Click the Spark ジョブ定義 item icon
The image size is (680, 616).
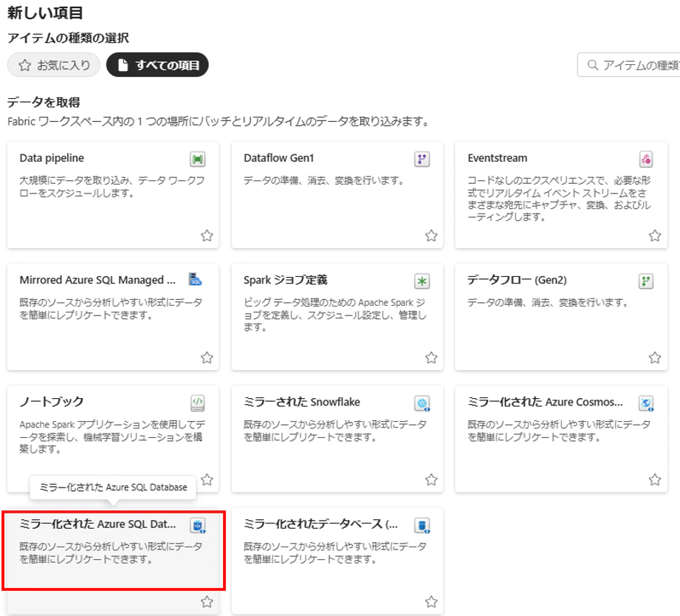coord(422,281)
